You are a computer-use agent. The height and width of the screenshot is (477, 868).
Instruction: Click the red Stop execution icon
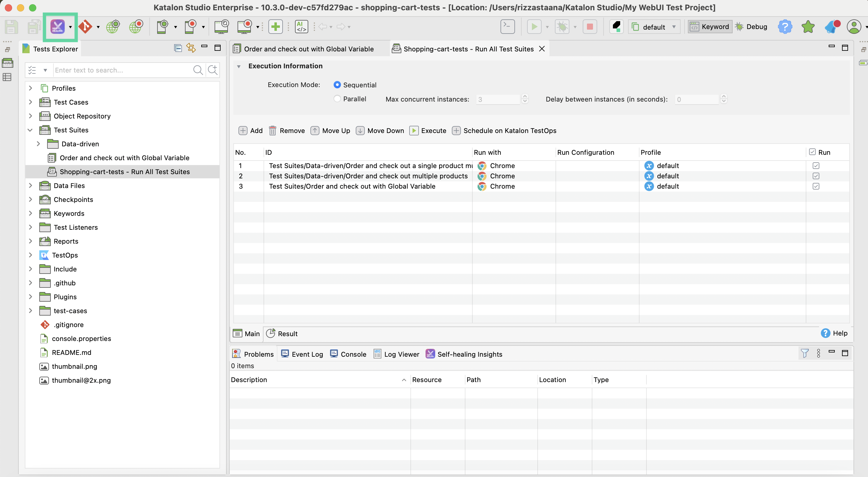pyautogui.click(x=590, y=27)
